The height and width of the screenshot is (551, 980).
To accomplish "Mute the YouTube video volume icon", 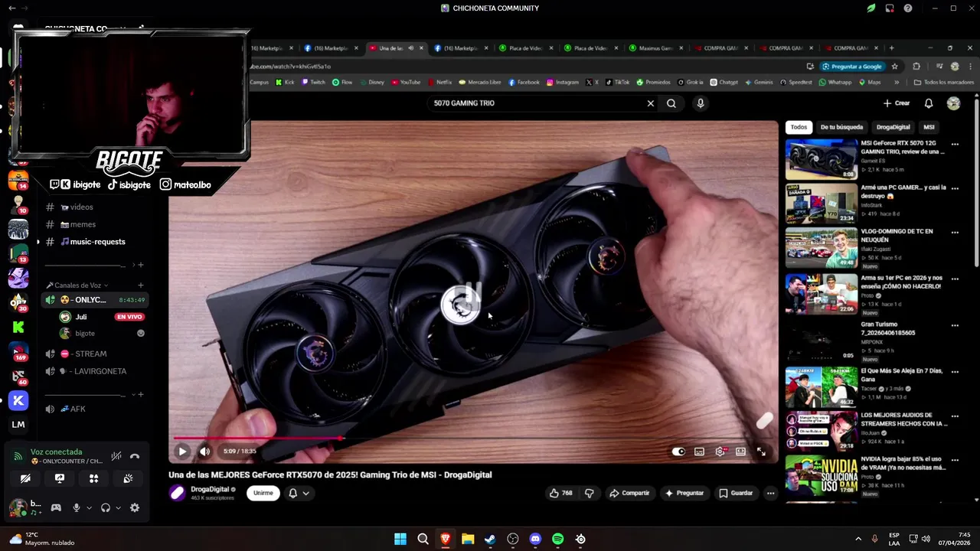I will 204,452.
